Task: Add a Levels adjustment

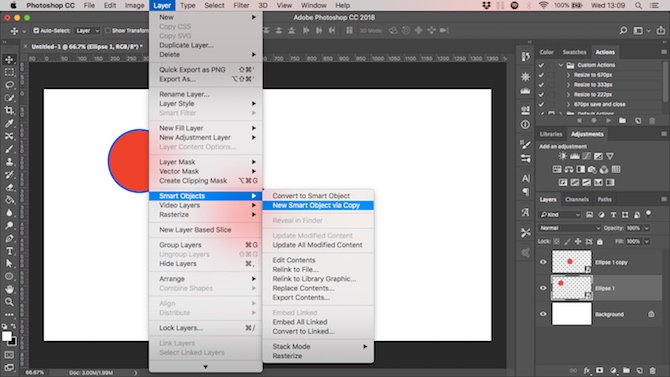Action: click(x=575, y=156)
